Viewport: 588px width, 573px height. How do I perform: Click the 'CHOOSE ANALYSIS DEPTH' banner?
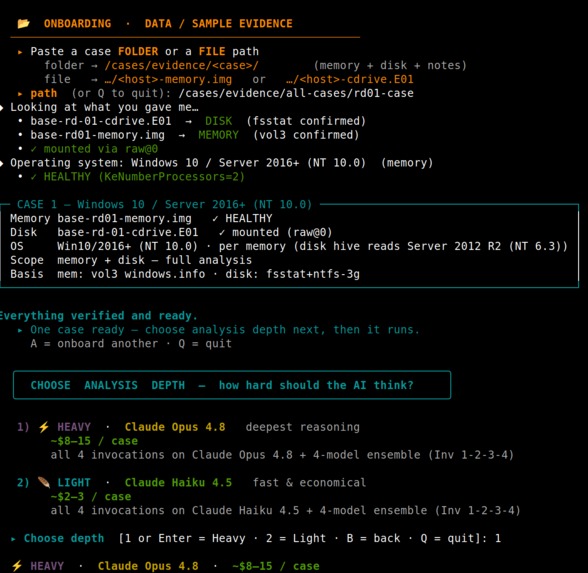[x=232, y=385]
